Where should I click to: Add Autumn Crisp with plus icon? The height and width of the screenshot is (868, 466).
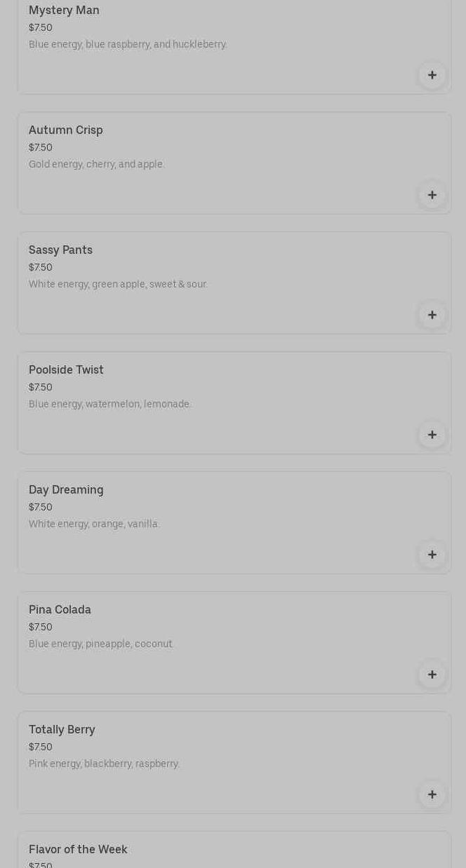pos(432,195)
